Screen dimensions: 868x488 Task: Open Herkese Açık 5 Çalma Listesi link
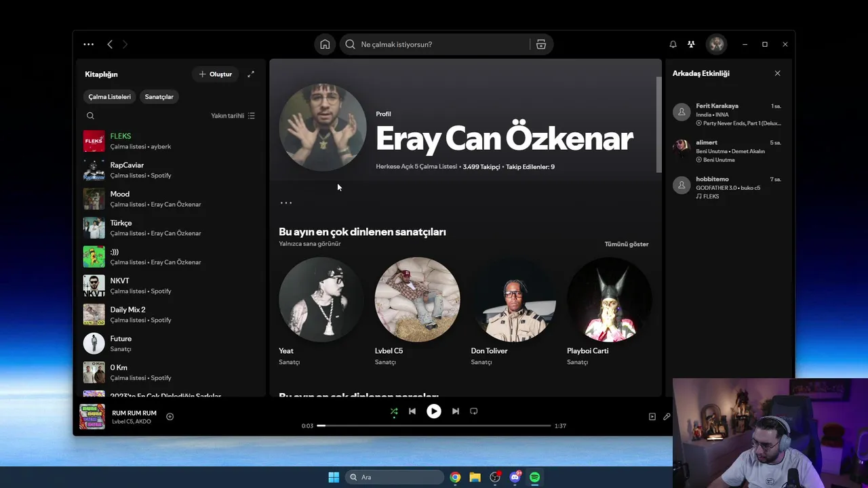(416, 167)
